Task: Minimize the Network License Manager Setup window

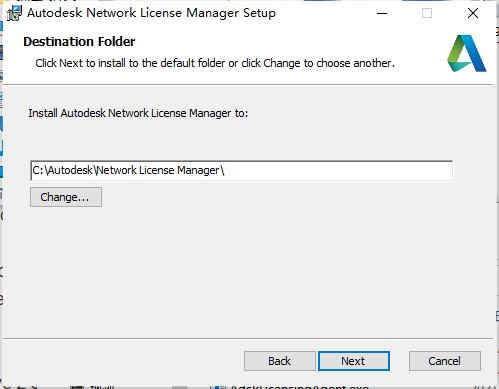Action: coord(382,13)
